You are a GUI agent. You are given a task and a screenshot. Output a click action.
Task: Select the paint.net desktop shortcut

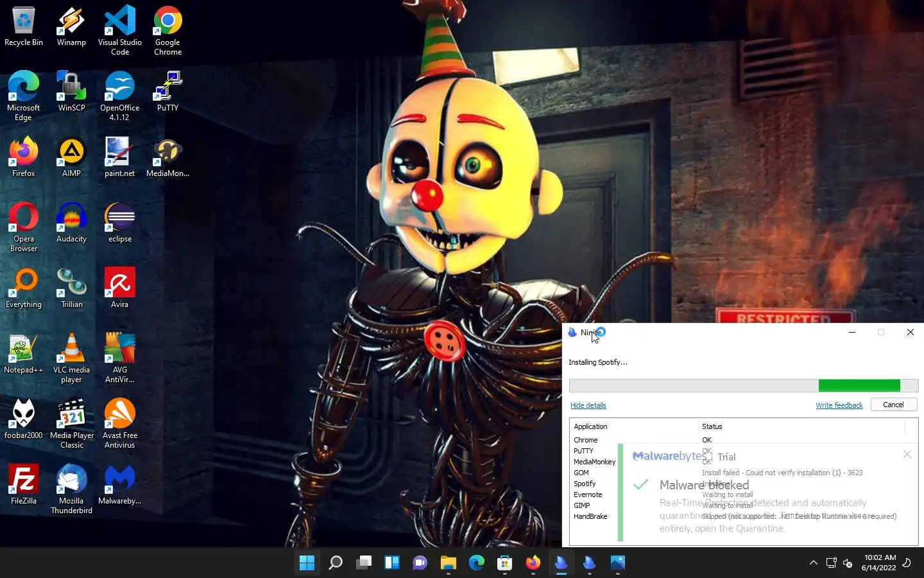120,157
